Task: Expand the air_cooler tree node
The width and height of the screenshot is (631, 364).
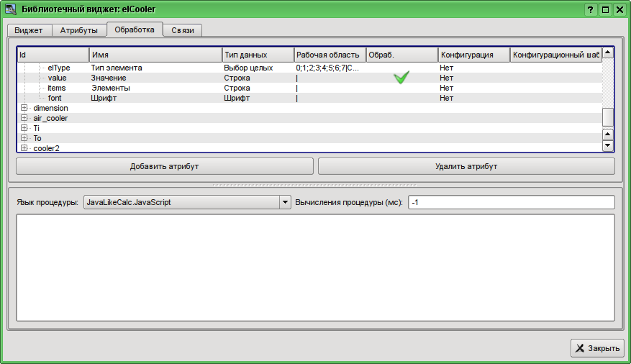Action: 24,118
